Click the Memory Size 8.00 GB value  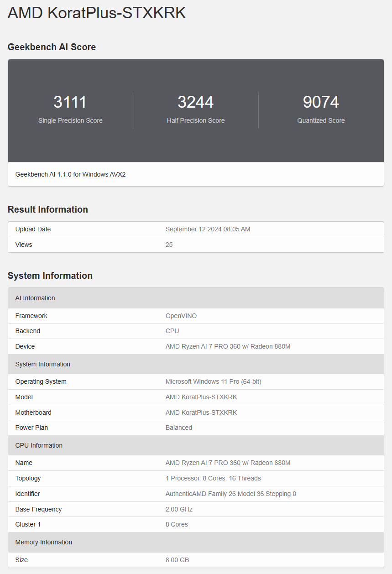coord(177,560)
